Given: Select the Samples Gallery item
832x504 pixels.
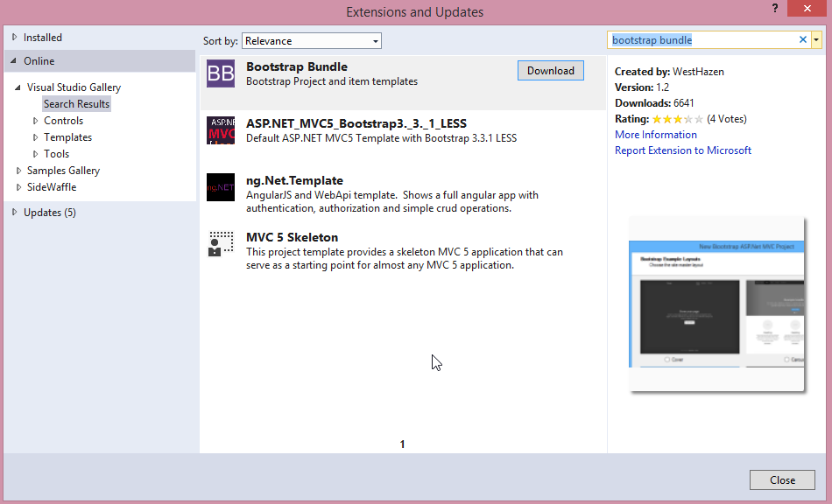Looking at the screenshot, I should click(63, 171).
